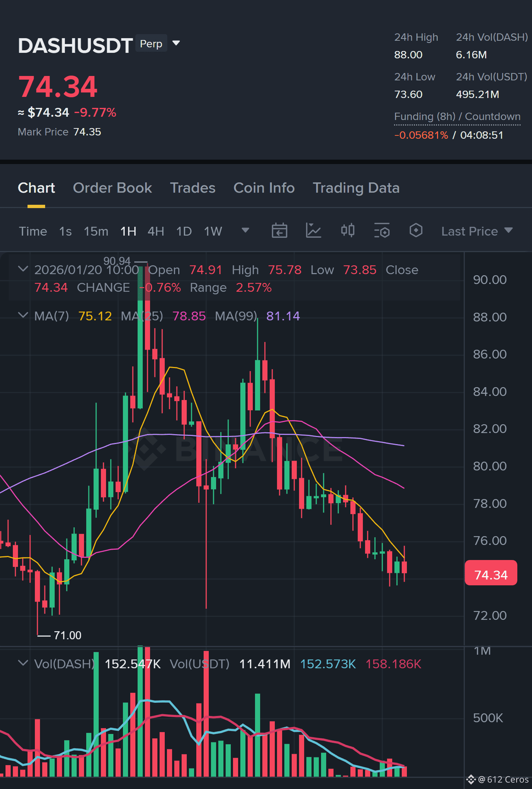Switch chart to 4H interval
532x789 pixels.
tap(156, 231)
